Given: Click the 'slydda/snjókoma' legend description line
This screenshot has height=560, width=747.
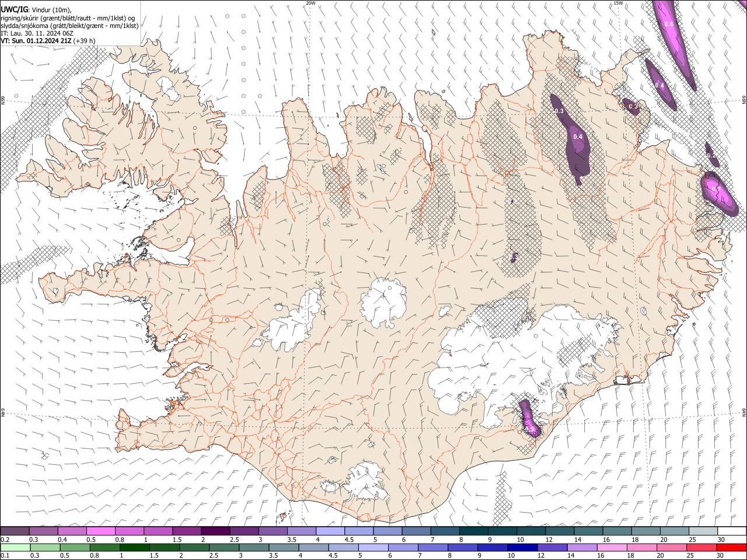Looking at the screenshot, I should (69, 26).
